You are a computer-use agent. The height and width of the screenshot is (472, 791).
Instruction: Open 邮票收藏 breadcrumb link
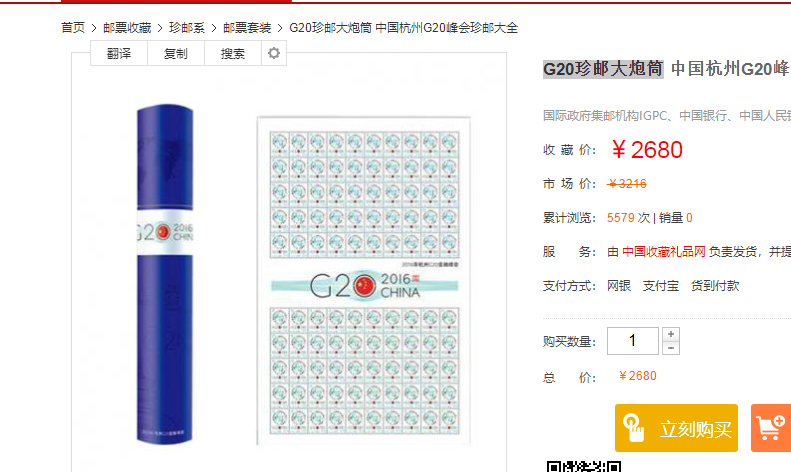pos(127,28)
